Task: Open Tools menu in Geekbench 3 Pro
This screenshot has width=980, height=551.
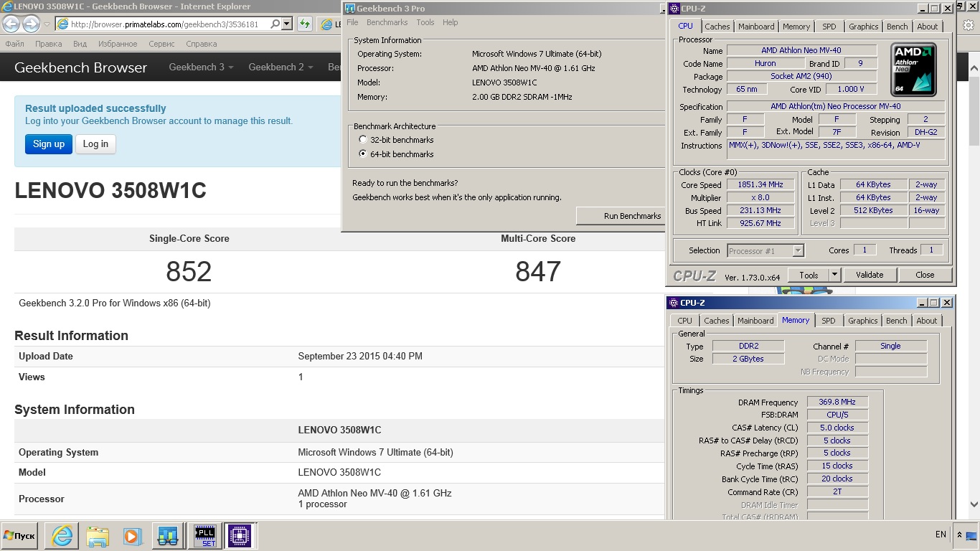Action: tap(425, 22)
